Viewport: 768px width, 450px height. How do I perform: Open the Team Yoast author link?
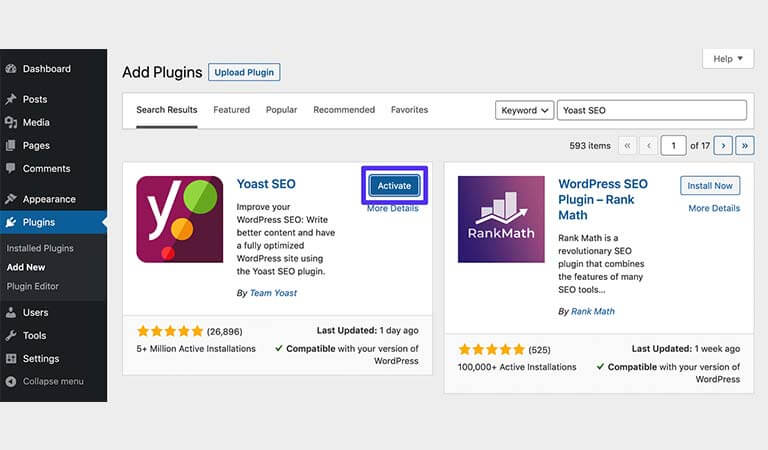pos(273,293)
